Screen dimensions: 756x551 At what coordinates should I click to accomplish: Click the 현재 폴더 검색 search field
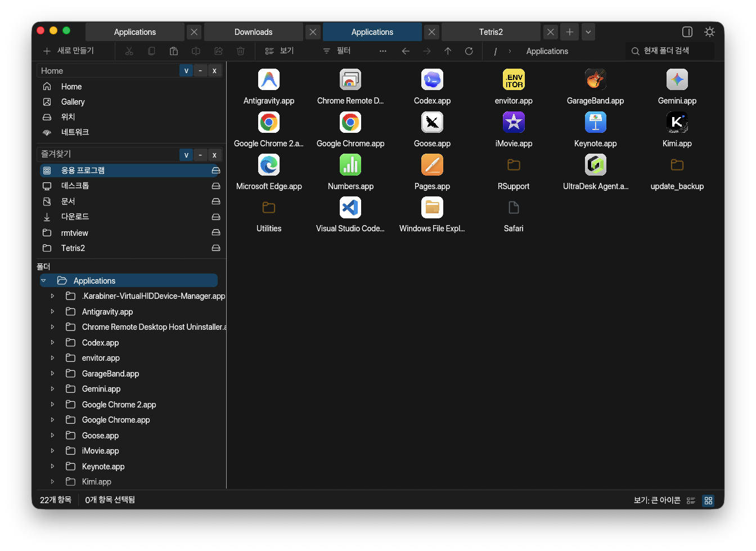coord(670,51)
